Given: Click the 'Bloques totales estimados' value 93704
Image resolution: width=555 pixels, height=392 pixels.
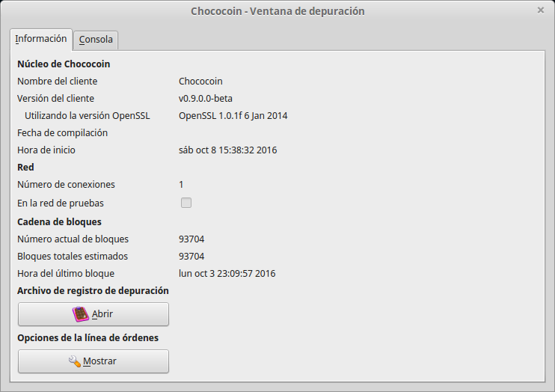Looking at the screenshot, I should [x=191, y=257].
